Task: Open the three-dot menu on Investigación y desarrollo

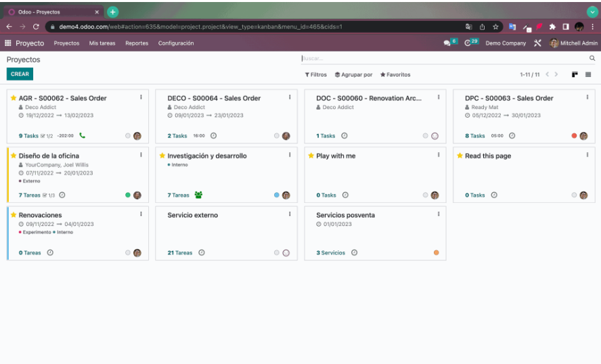Action: [290, 155]
